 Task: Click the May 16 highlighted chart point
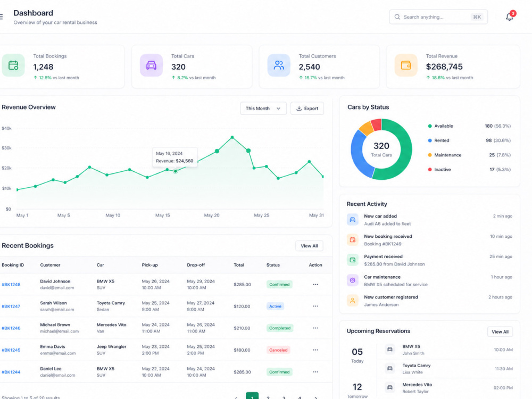[x=176, y=171]
